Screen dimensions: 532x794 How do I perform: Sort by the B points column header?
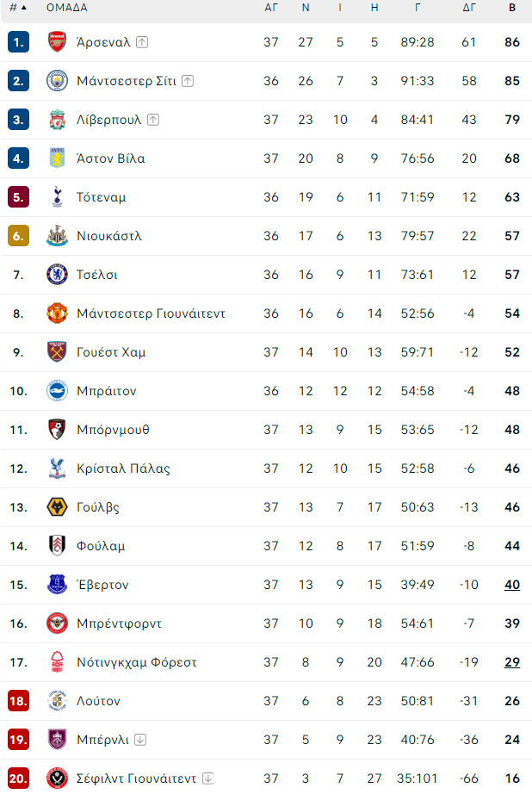(512, 8)
